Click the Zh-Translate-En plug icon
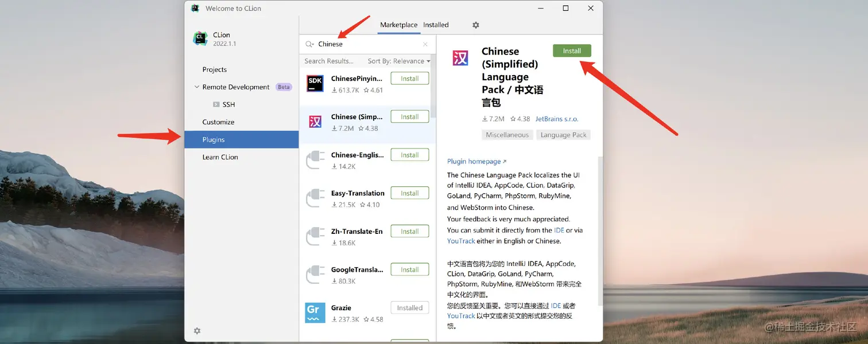Viewport: 868px width, 344px height. 315,236
